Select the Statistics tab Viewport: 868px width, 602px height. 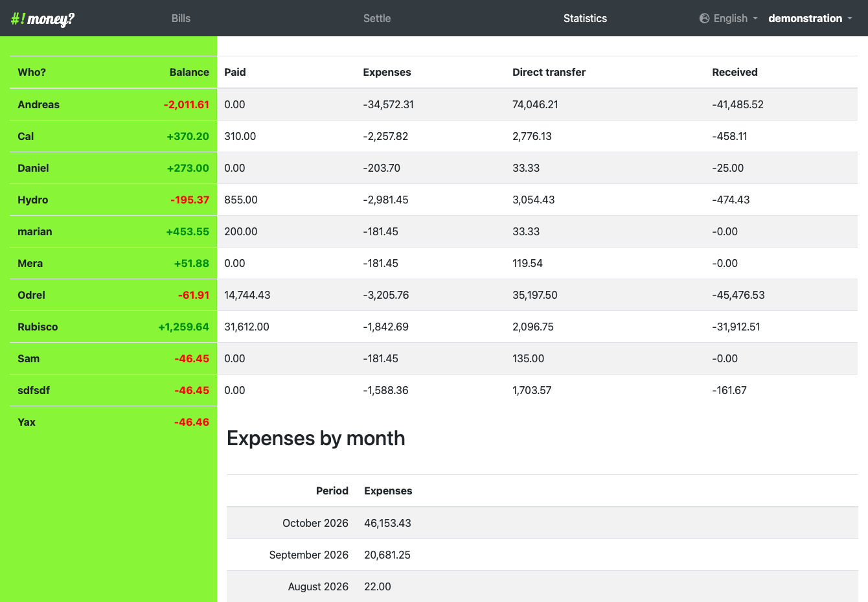pyautogui.click(x=585, y=18)
